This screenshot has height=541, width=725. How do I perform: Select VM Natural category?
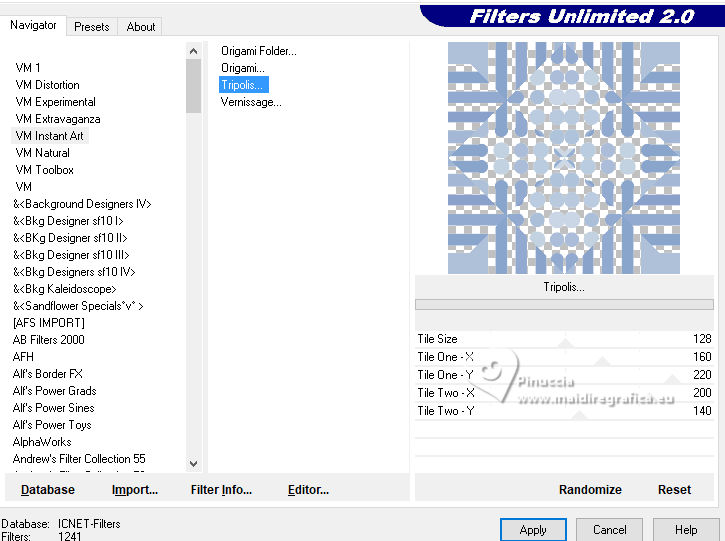pos(43,153)
